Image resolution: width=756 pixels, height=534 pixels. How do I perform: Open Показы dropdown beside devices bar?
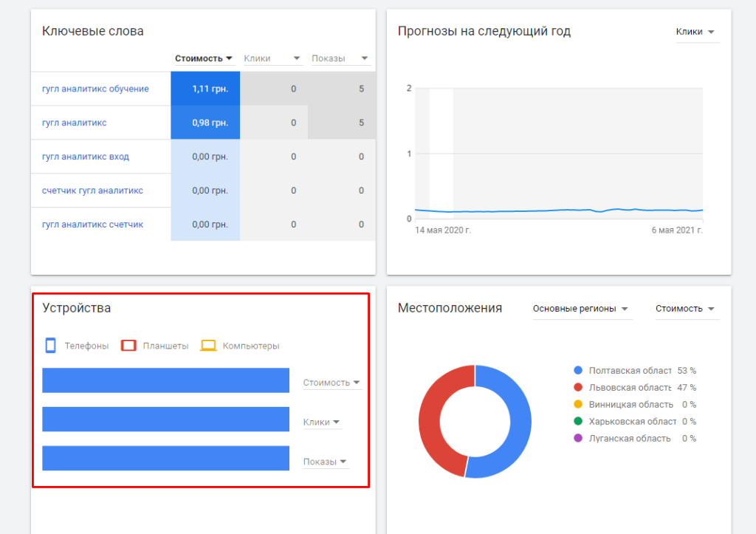tap(325, 462)
